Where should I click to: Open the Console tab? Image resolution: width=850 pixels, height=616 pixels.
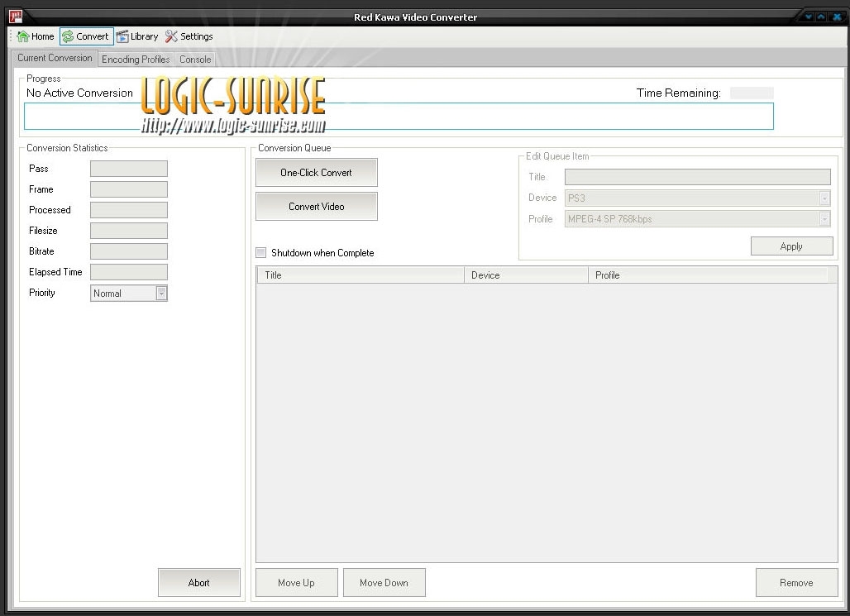195,59
